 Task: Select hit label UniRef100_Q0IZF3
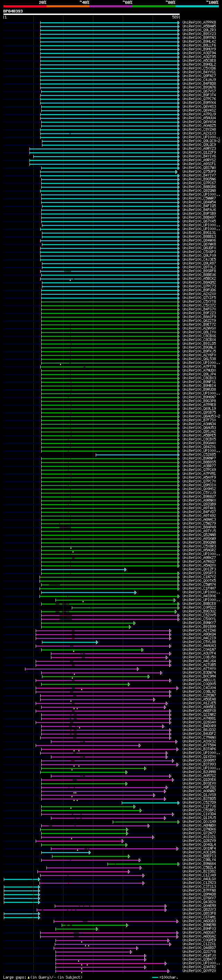tap(199, 569)
